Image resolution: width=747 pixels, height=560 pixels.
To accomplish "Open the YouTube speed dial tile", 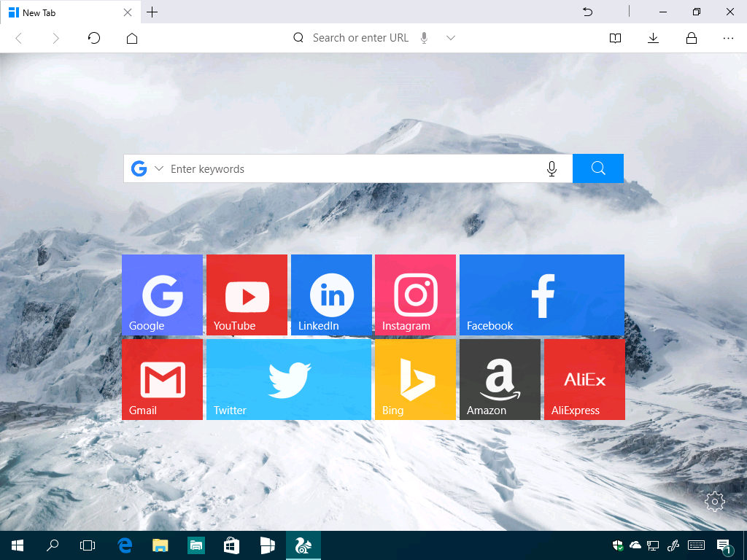I will (x=247, y=295).
